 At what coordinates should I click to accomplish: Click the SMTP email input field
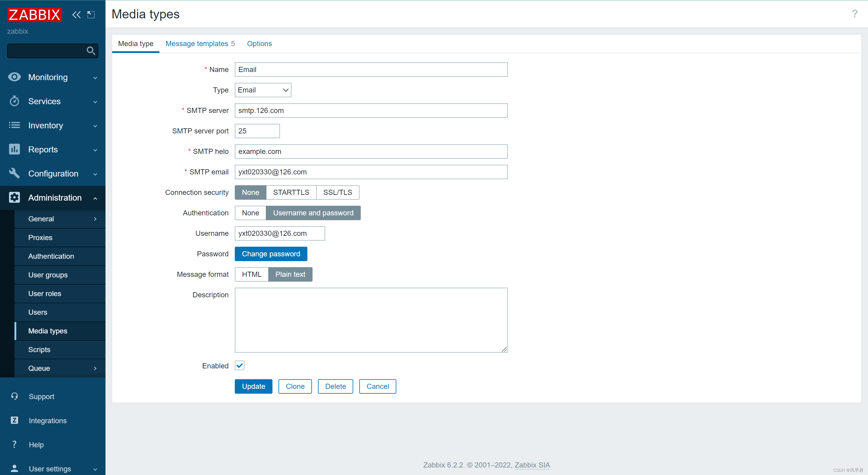[370, 171]
